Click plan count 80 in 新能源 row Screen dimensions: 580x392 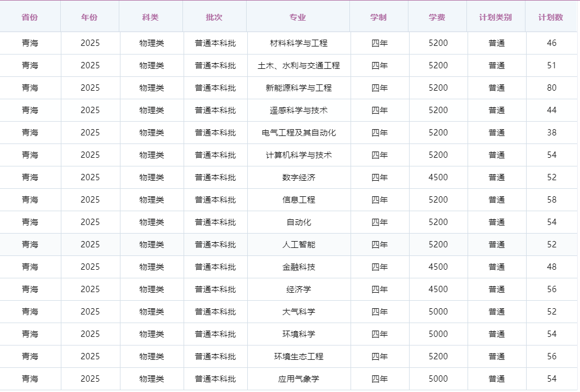pyautogui.click(x=551, y=88)
